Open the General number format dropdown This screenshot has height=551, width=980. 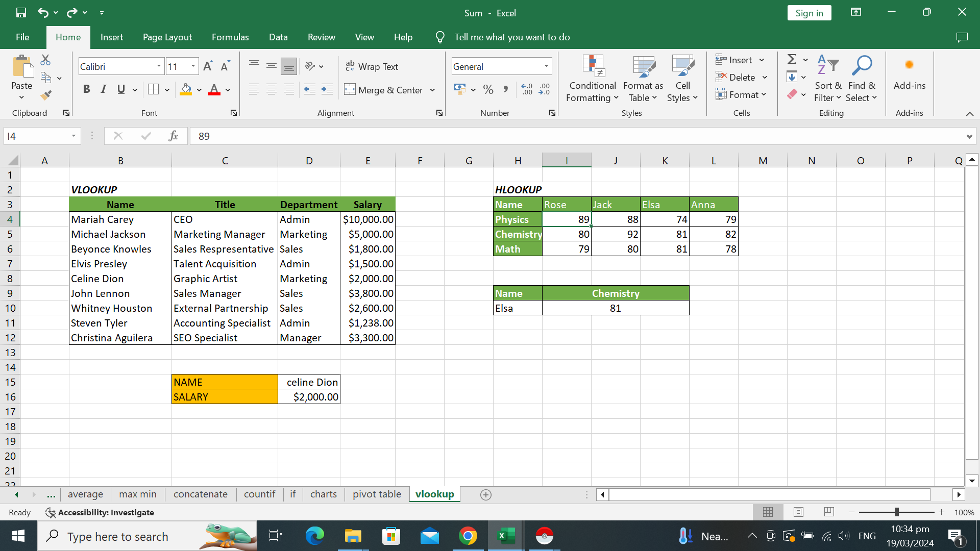(x=546, y=66)
